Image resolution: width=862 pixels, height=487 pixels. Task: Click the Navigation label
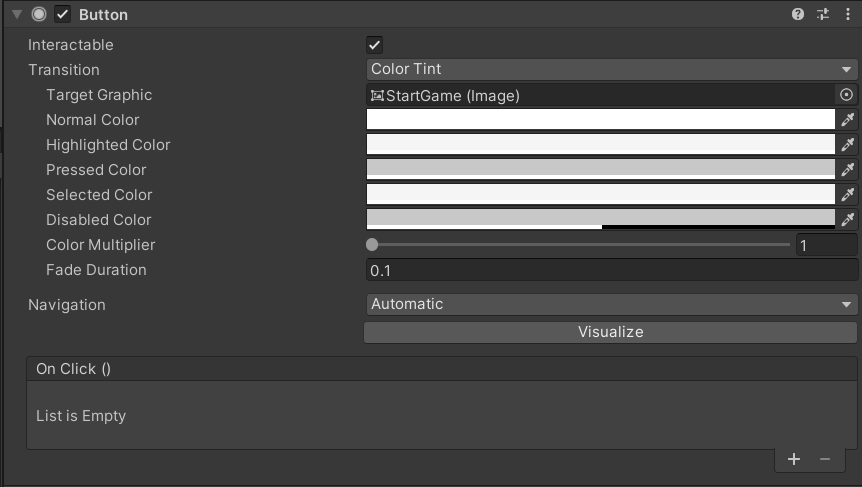point(67,305)
